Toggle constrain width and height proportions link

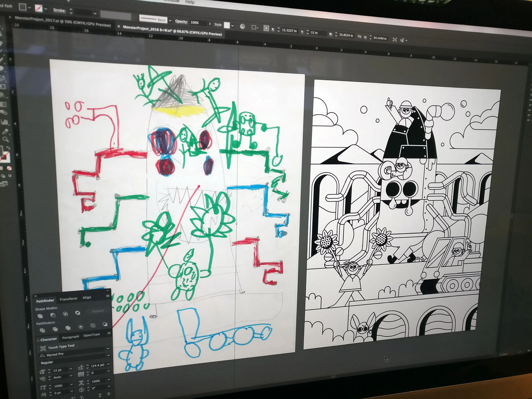(x=359, y=36)
